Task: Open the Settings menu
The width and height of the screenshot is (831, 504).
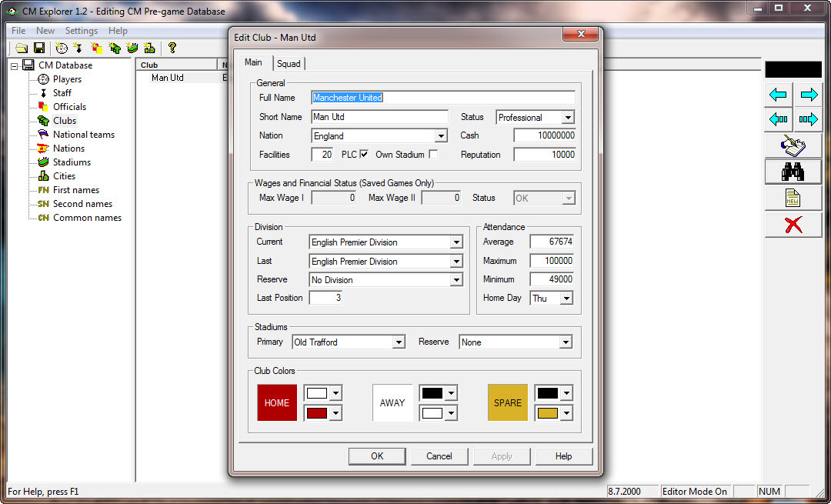Action: 82,31
